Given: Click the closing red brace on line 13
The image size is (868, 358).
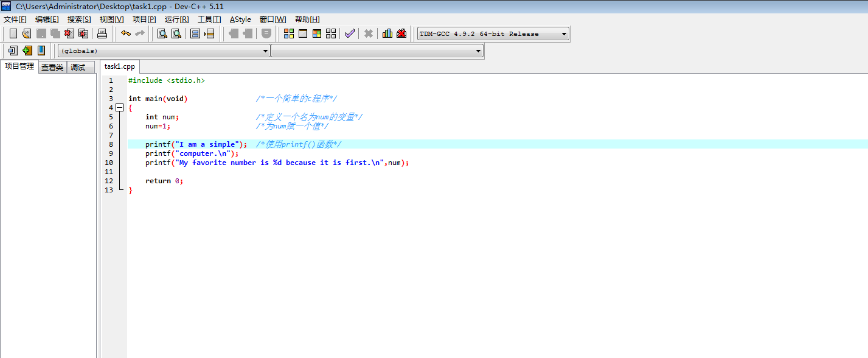Looking at the screenshot, I should pos(130,190).
